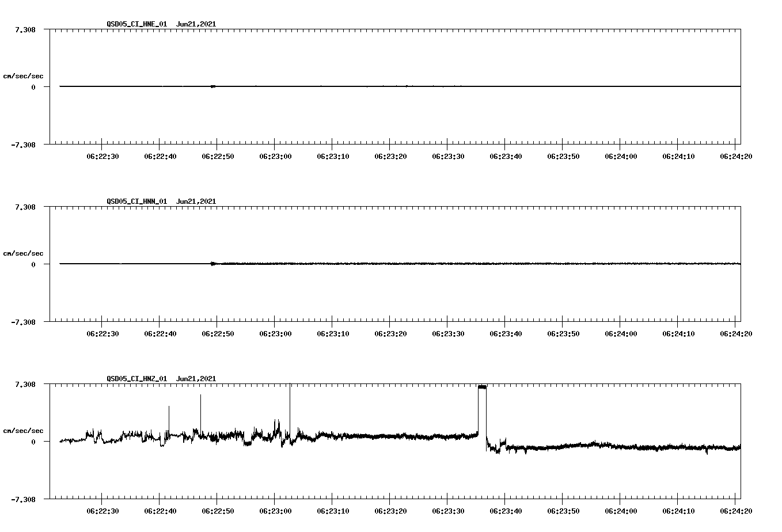Click time label 06:22:30 under HNN plot
The width and height of the screenshot is (782, 532).
click(x=103, y=333)
